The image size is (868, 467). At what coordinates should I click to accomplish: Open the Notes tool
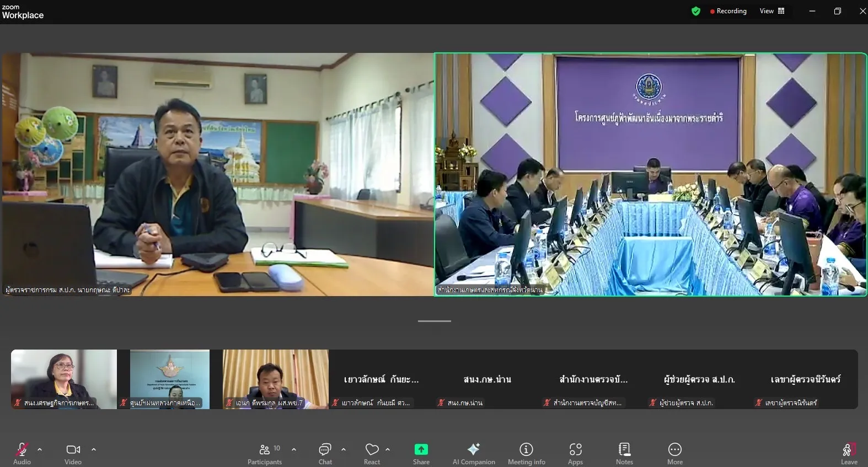point(624,453)
